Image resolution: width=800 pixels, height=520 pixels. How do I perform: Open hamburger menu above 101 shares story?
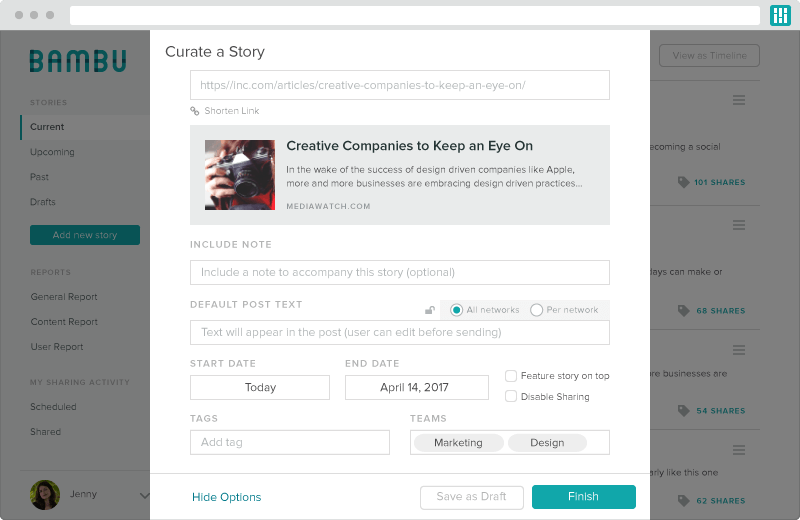[739, 100]
